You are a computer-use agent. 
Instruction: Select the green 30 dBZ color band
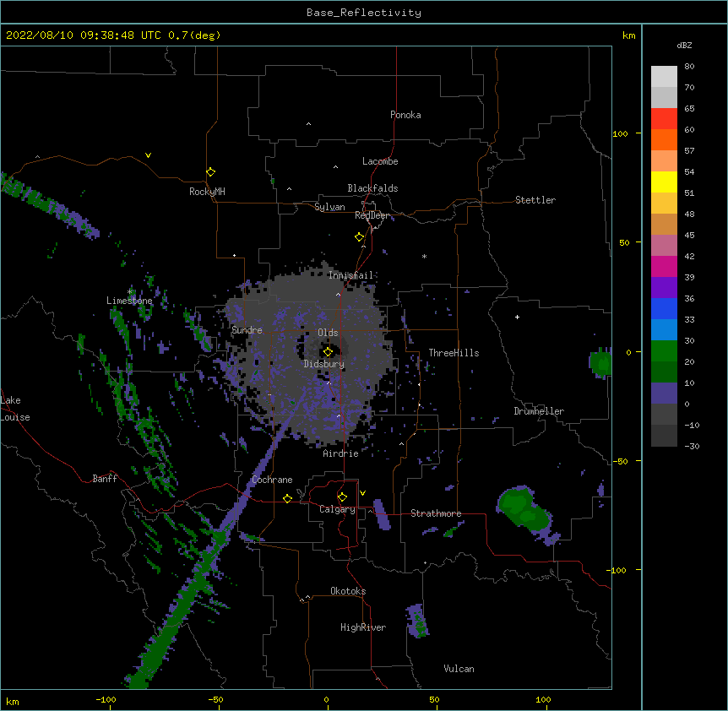tap(664, 351)
